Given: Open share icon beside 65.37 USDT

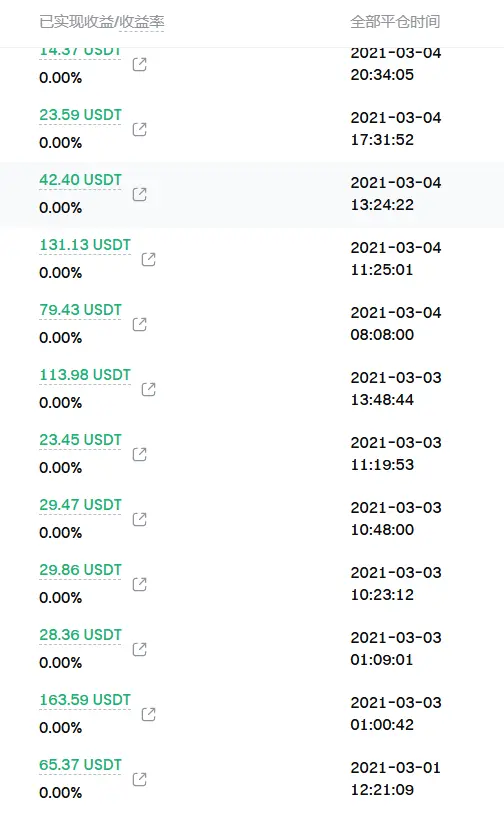Looking at the screenshot, I should coord(140,779).
